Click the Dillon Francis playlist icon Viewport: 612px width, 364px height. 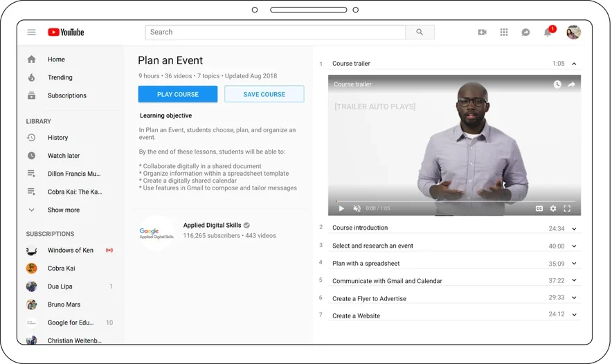32,174
